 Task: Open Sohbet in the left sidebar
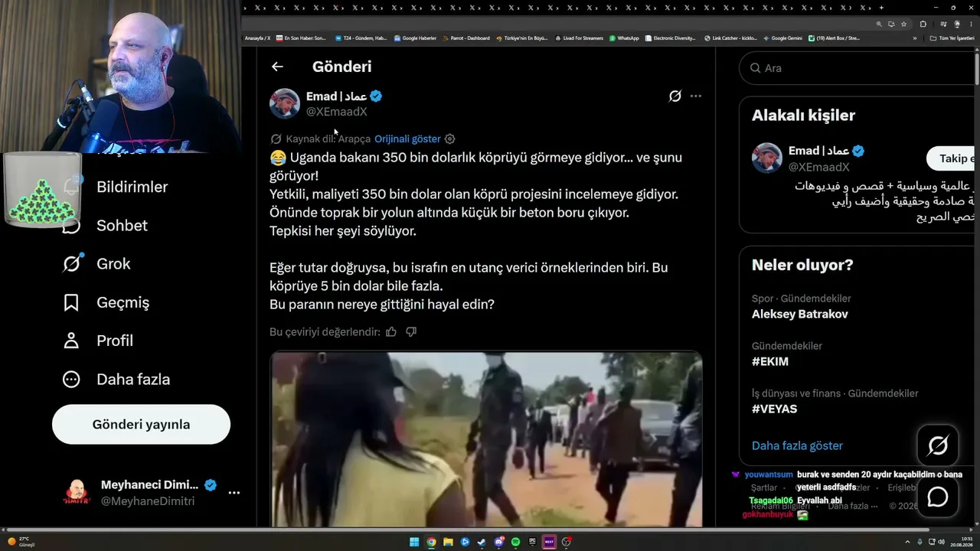tap(105, 226)
